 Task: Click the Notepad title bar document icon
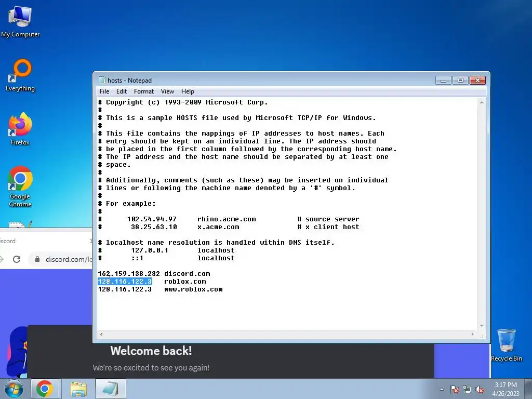pyautogui.click(x=101, y=81)
